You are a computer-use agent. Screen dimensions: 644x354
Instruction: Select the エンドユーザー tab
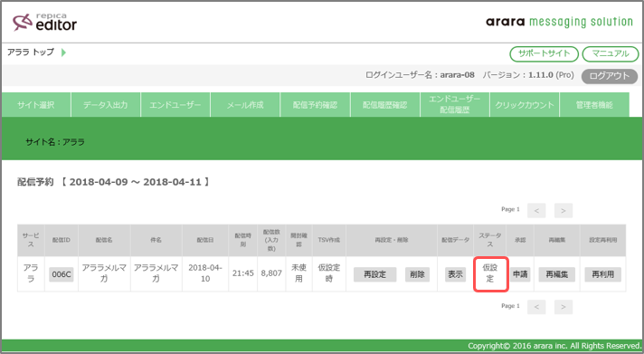(175, 105)
